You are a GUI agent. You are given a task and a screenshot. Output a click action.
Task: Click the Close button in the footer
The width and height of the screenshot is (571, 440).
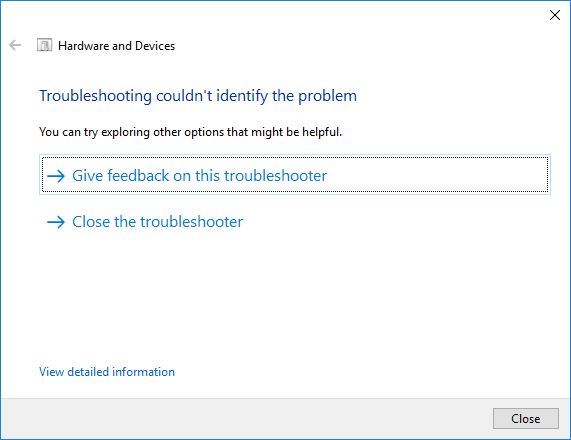(525, 419)
